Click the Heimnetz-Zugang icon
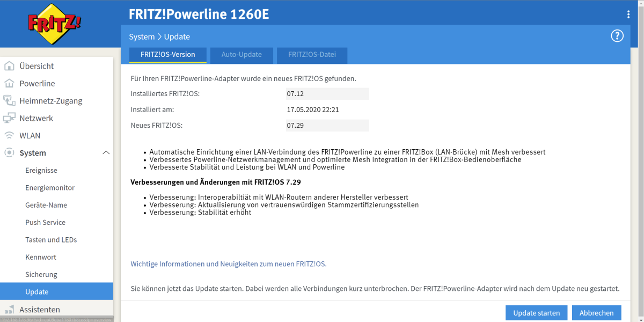Screen dimensions: 644x322 9,100
